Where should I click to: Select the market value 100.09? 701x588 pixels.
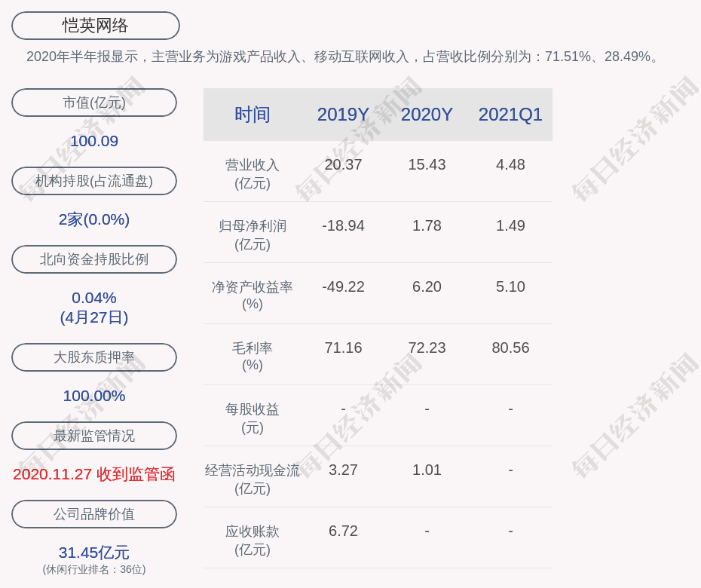(94, 141)
